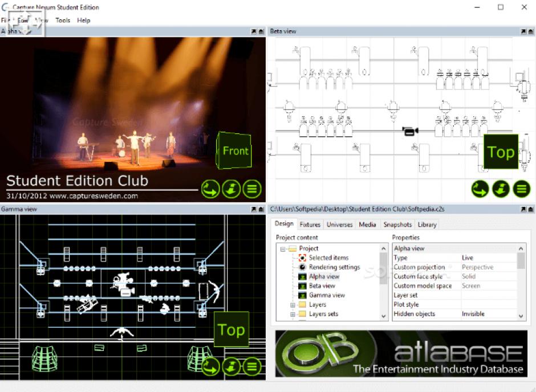Collapse the Project tree node
The height and width of the screenshot is (392, 536).
coord(283,249)
